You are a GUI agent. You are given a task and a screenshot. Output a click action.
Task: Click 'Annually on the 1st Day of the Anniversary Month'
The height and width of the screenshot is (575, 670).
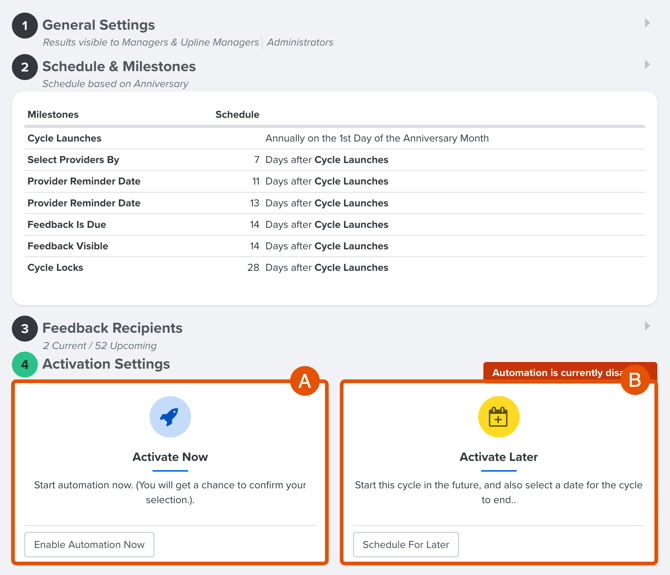click(x=377, y=138)
